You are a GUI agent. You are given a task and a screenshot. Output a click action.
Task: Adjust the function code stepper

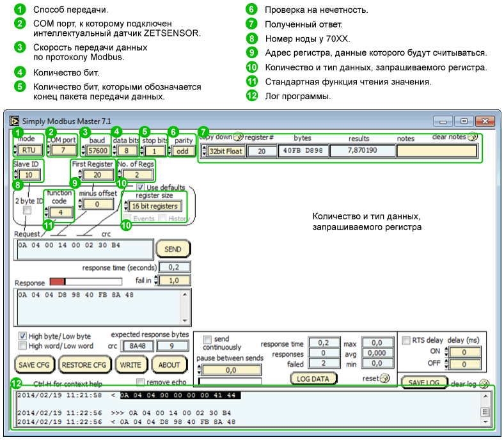point(47,212)
